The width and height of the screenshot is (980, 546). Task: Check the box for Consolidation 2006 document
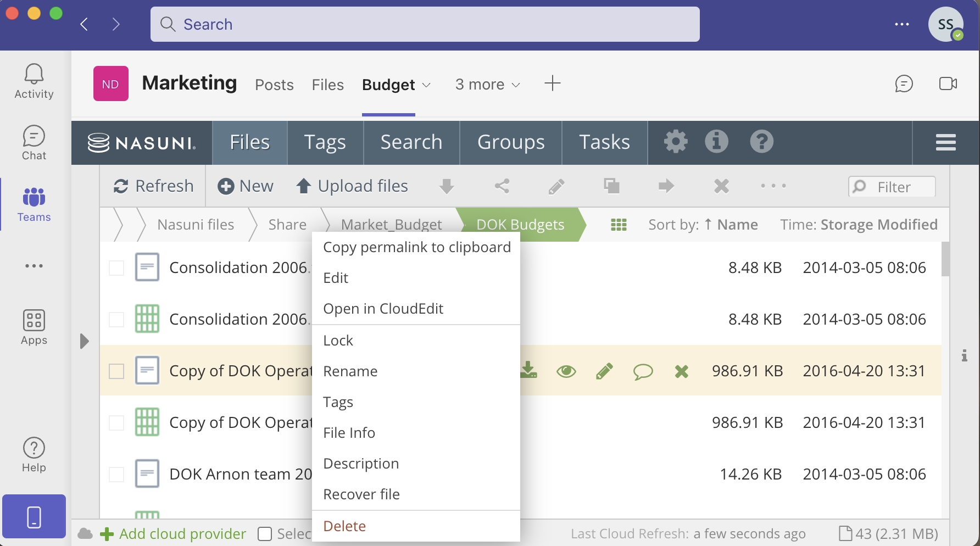pos(116,268)
